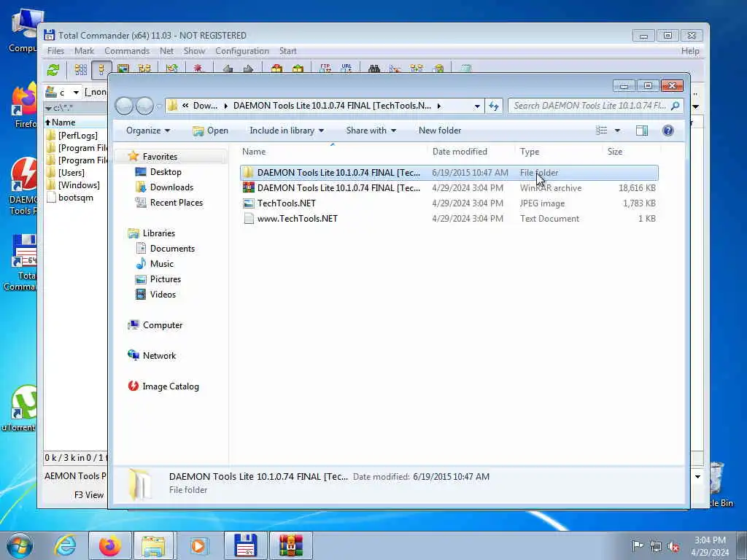Viewport: 747px width, 560px height.
Task: Open Pictures library
Action: pos(166,279)
